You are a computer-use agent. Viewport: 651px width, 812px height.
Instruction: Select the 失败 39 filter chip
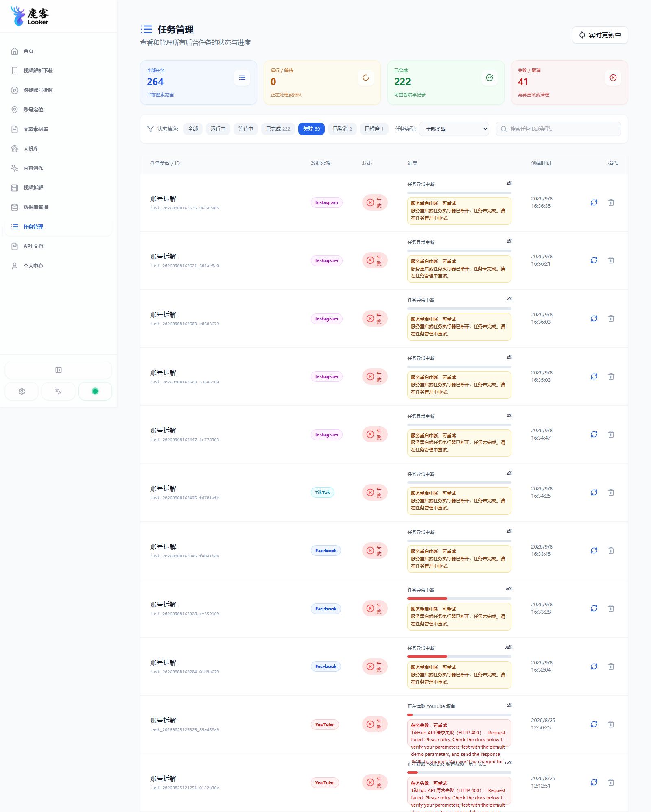coord(312,129)
